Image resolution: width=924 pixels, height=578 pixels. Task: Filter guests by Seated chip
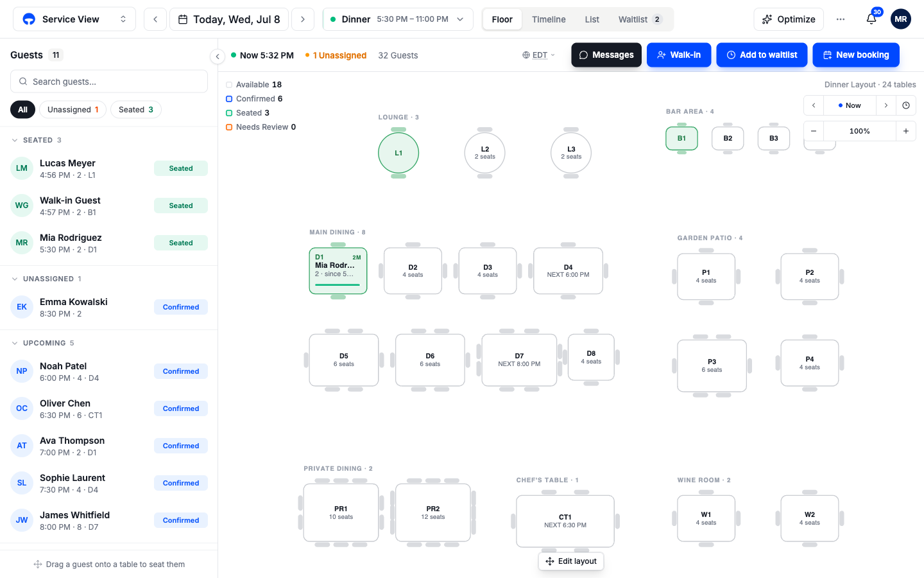point(136,110)
